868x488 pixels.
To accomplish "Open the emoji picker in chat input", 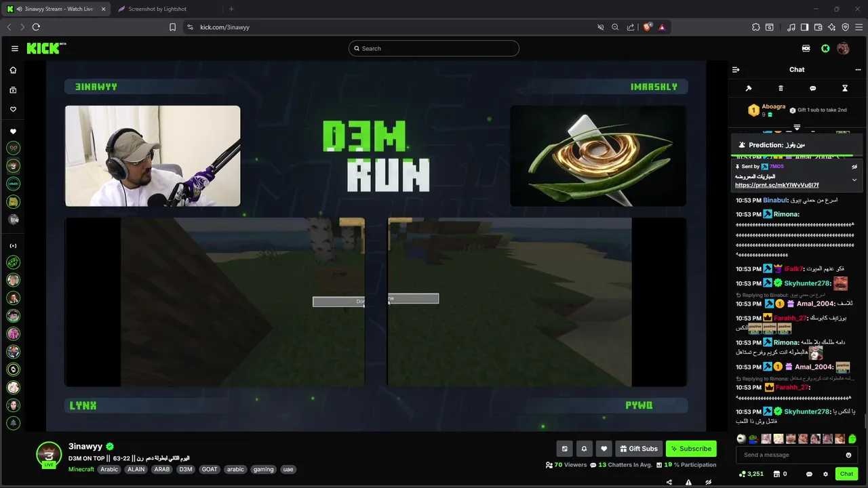I will point(848,455).
